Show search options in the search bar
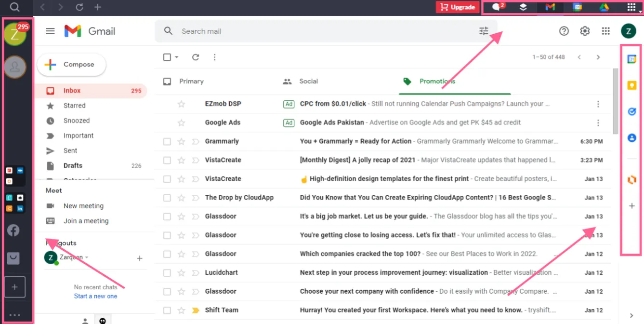The height and width of the screenshot is (324, 644). [x=484, y=31]
